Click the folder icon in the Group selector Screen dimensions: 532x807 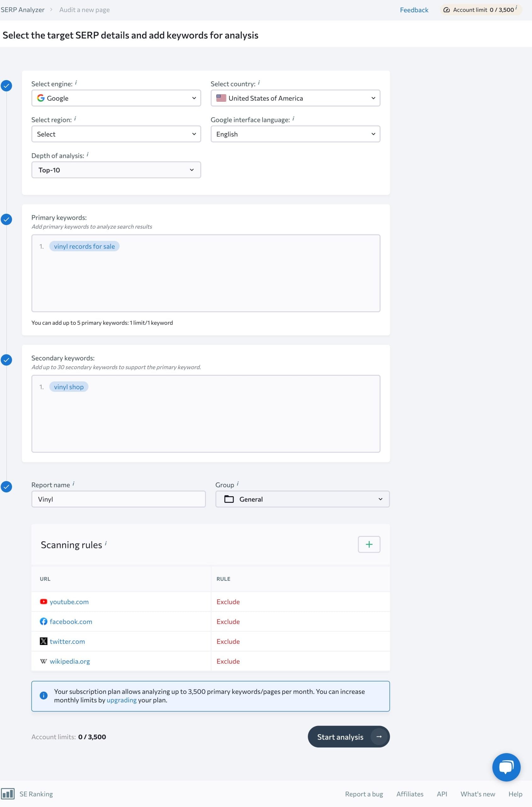click(229, 499)
